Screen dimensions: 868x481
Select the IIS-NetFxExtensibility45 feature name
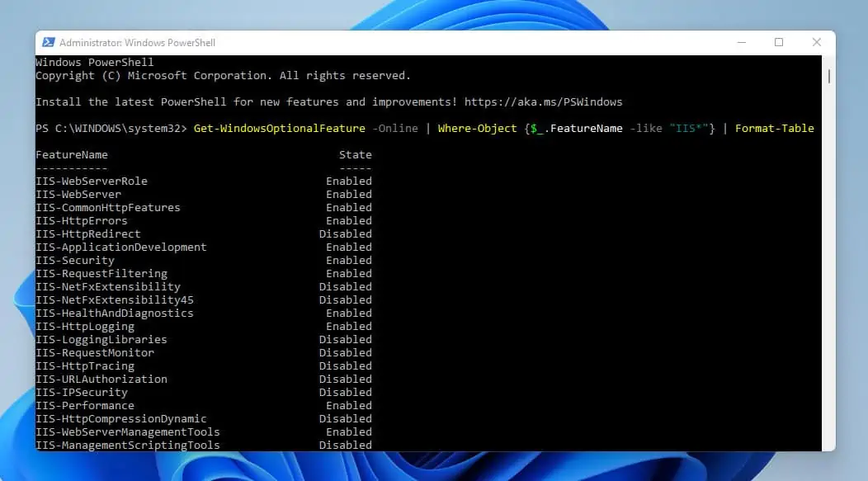pyautogui.click(x=115, y=300)
